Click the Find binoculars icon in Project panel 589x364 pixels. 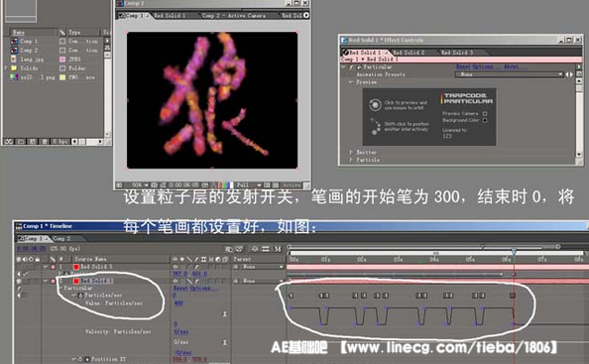point(8,142)
